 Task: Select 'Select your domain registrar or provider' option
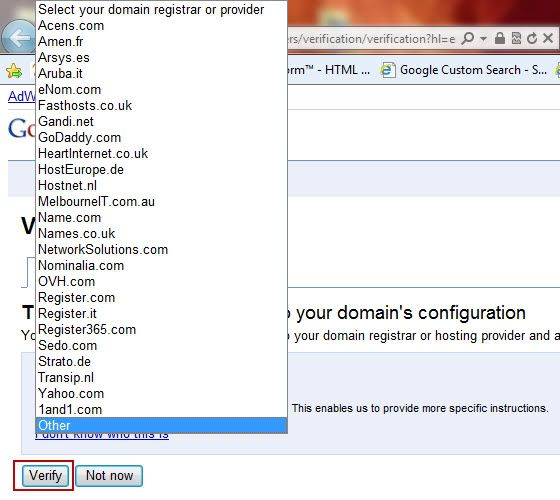coord(161,10)
